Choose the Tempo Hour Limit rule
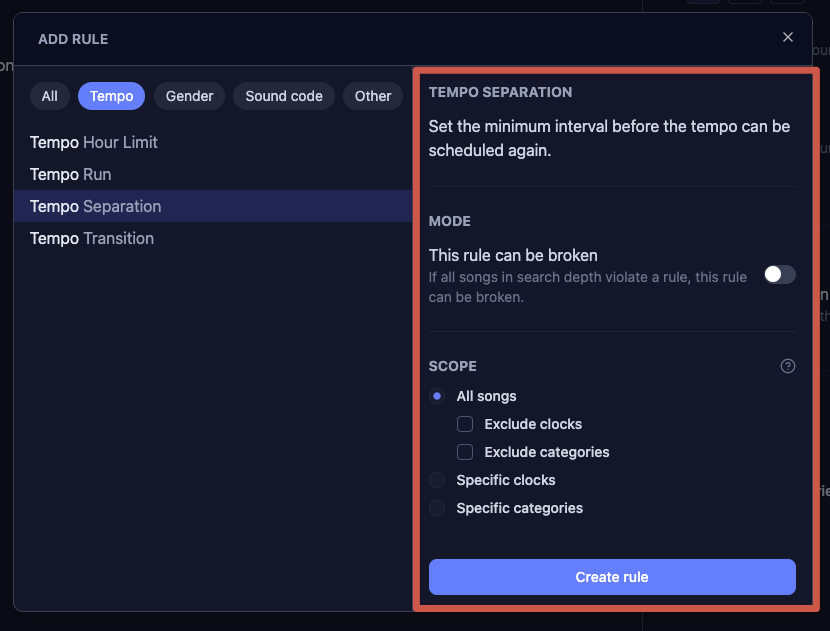This screenshot has height=631, width=830. [213, 142]
